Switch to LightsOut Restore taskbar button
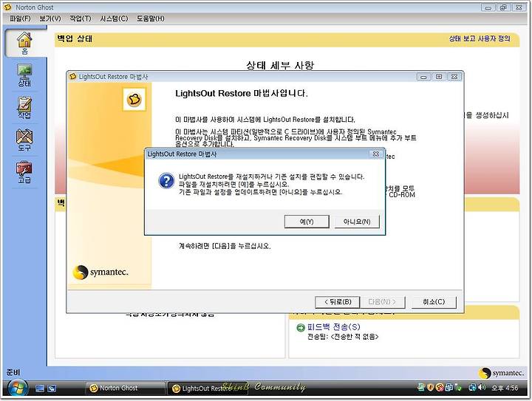This screenshot has height=401, width=532. pyautogui.click(x=208, y=388)
